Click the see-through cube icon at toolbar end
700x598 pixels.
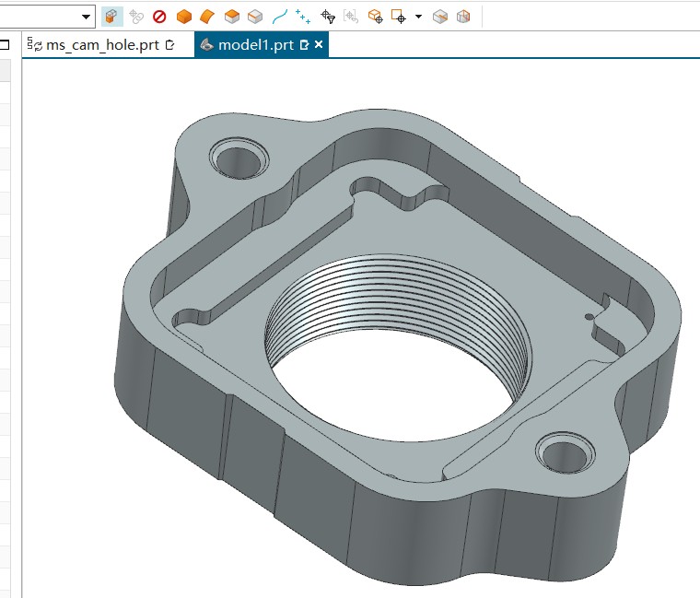pyautogui.click(x=463, y=17)
